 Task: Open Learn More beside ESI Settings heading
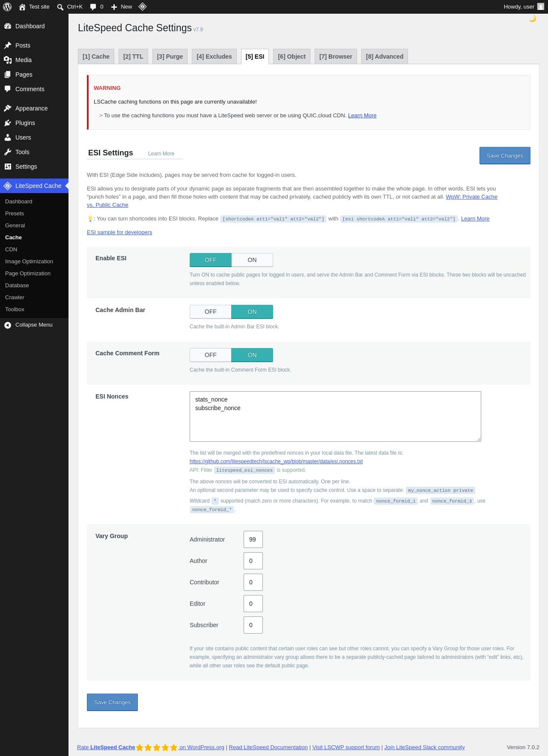click(161, 154)
